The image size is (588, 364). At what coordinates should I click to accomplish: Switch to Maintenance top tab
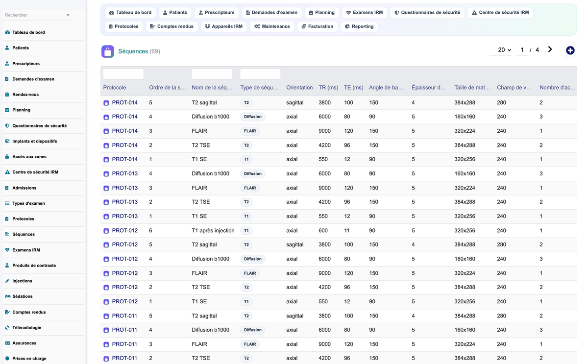point(272,26)
